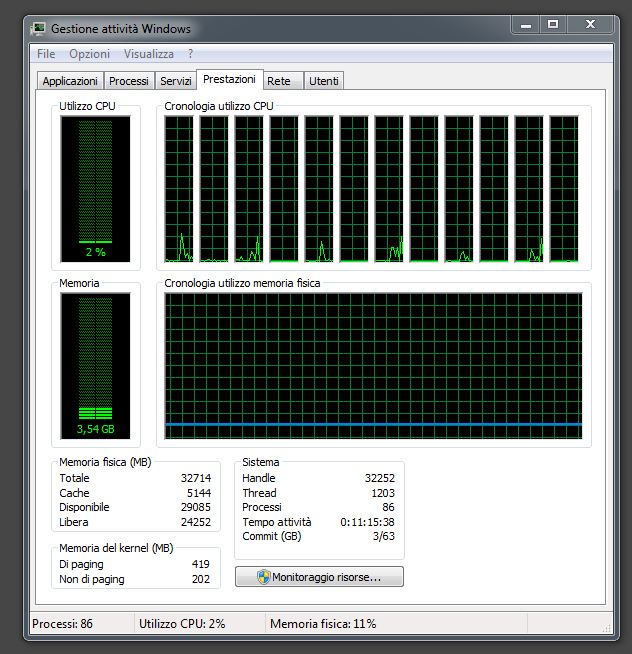This screenshot has height=654, width=632.
Task: Open the Opzioni menu
Action: coord(90,54)
